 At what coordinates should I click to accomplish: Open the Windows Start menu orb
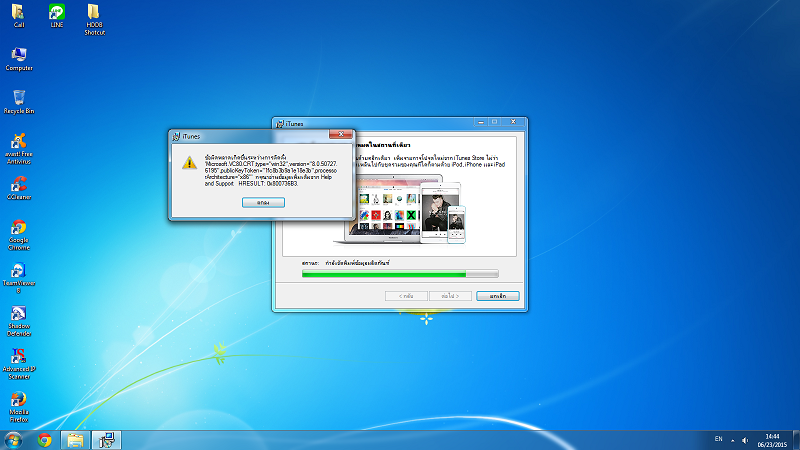click(13, 440)
